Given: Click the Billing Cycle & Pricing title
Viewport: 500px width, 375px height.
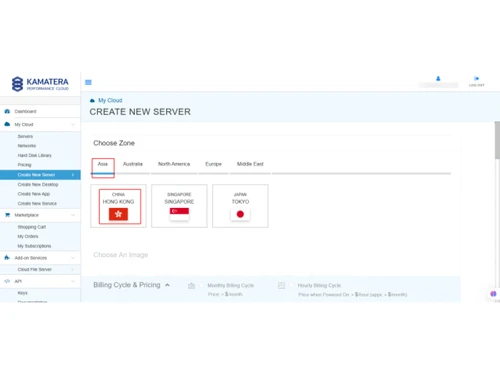Looking at the screenshot, I should pyautogui.click(x=127, y=285).
